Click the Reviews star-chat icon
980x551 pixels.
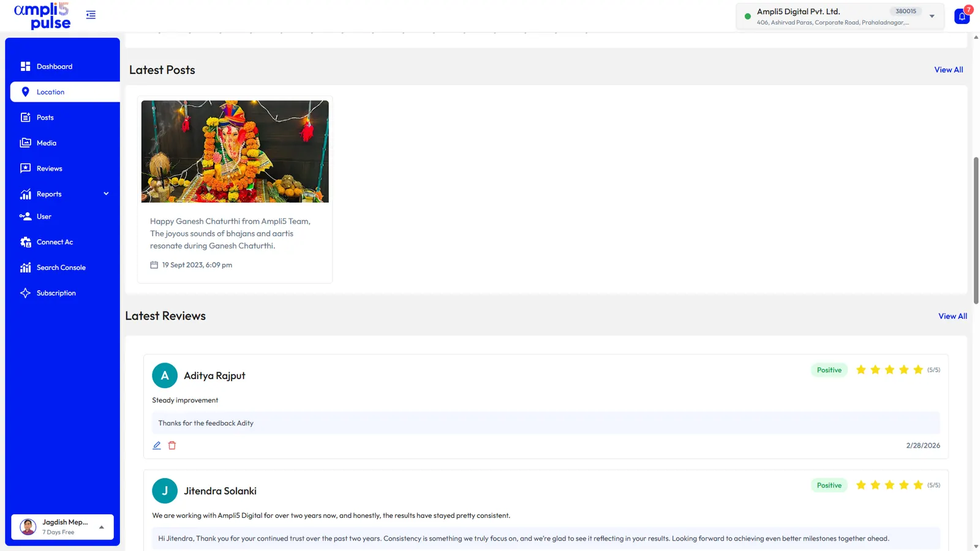tap(25, 168)
